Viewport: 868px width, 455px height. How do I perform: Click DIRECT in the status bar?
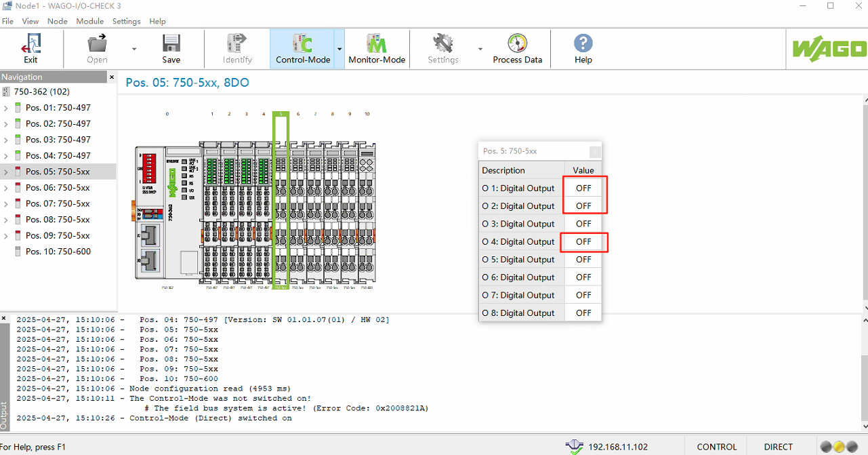(778, 447)
